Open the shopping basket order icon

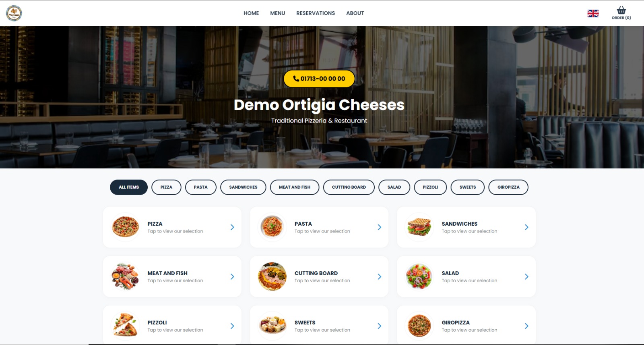[621, 11]
